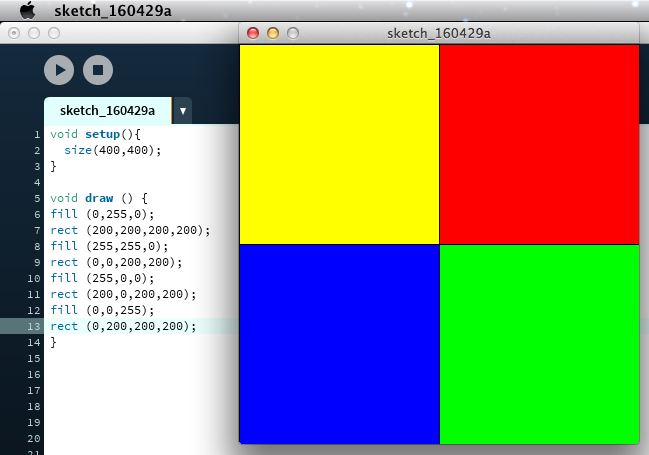Open the Apple menu
This screenshot has height=455, width=649.
[x=28, y=10]
